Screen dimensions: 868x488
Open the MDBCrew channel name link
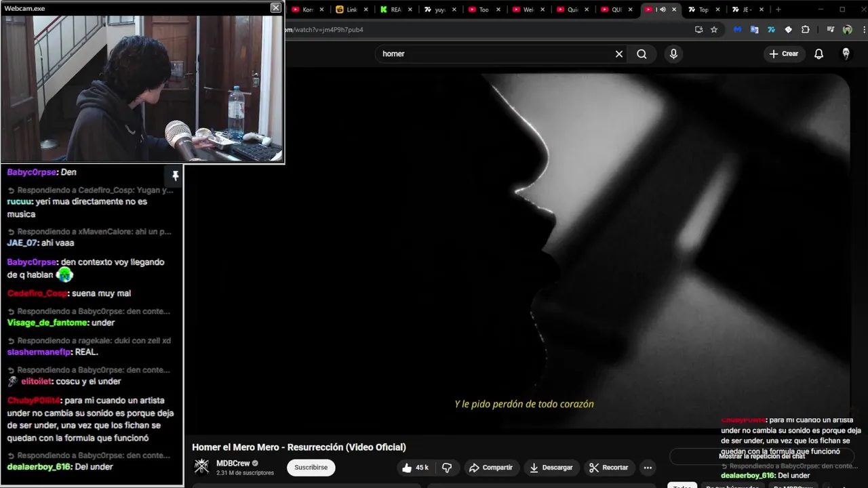click(x=233, y=464)
